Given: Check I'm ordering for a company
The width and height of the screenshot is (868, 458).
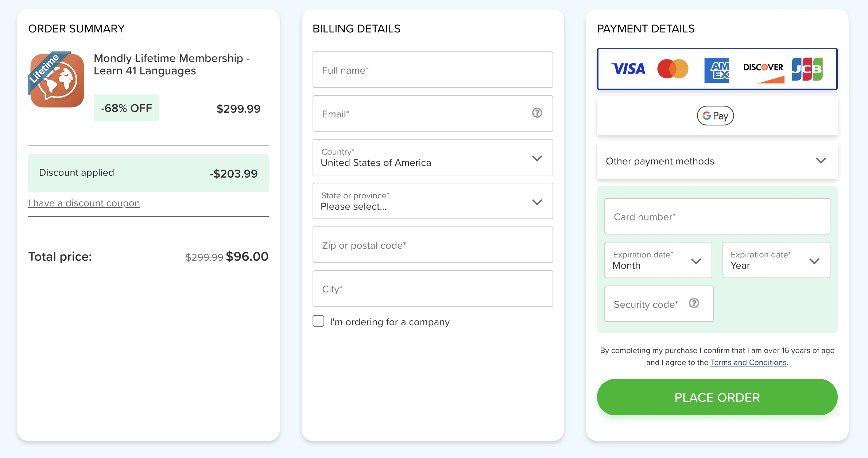Looking at the screenshot, I should [318, 321].
